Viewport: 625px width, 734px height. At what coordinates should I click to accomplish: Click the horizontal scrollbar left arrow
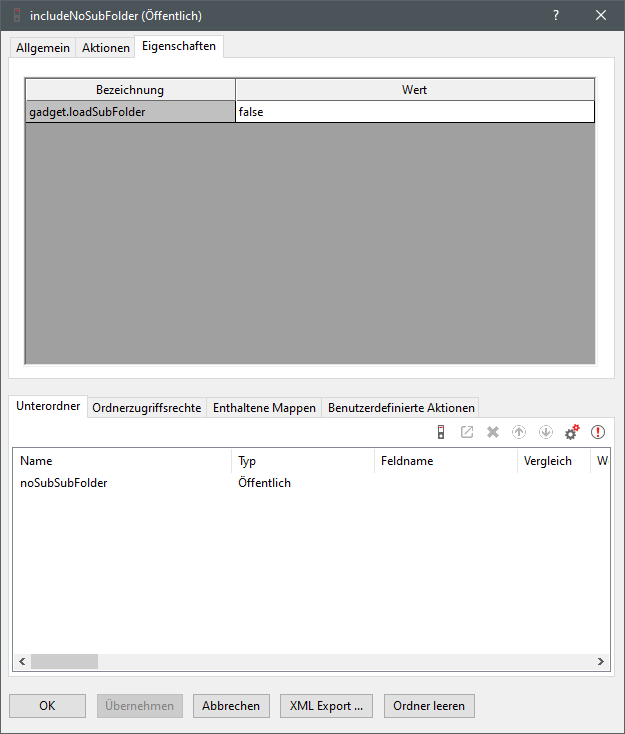(22, 661)
